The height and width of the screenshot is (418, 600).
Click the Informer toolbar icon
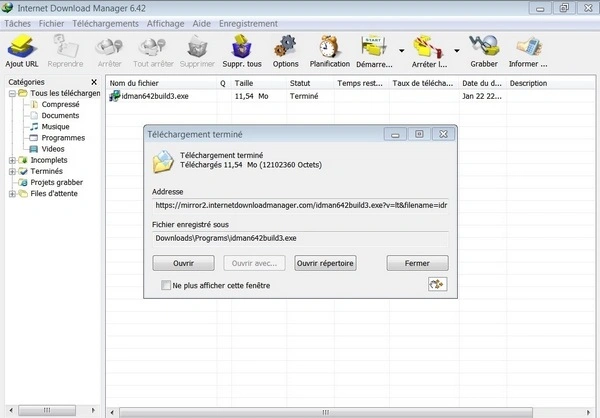(528, 47)
